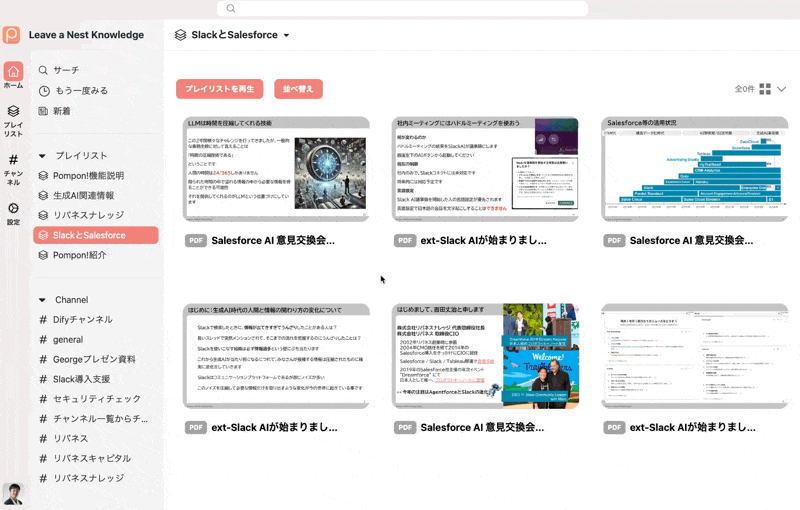The height and width of the screenshot is (510, 800).
Task: Open the Channel hash icon in rail
Action: pyautogui.click(x=13, y=162)
